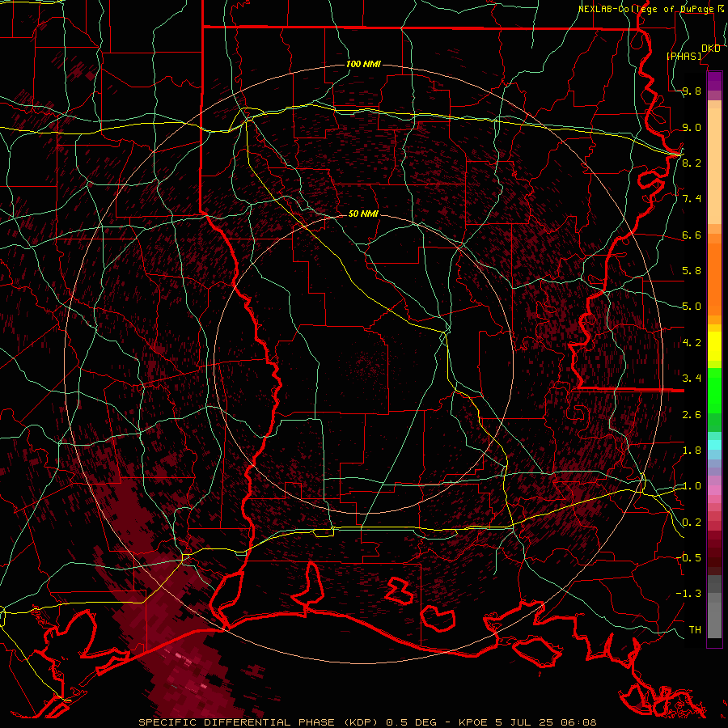This screenshot has height=728, width=728.
Task: Click the 100 NMI range ring label
Action: [363, 64]
